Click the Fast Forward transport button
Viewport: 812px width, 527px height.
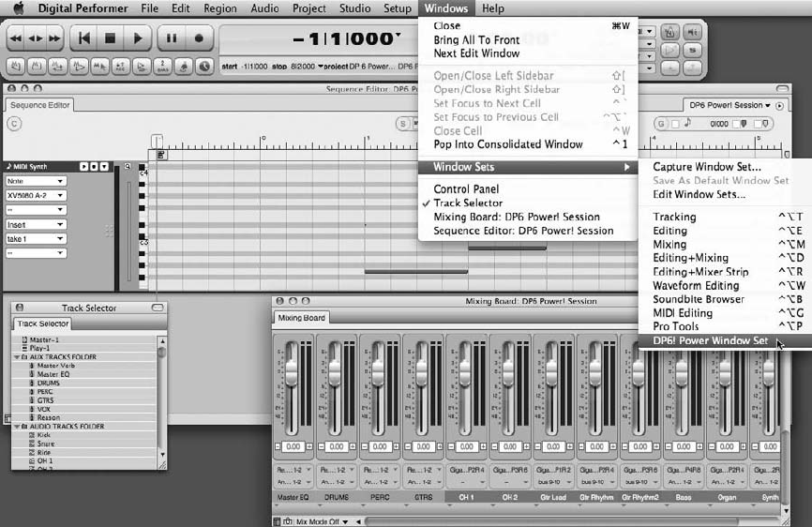[54, 38]
